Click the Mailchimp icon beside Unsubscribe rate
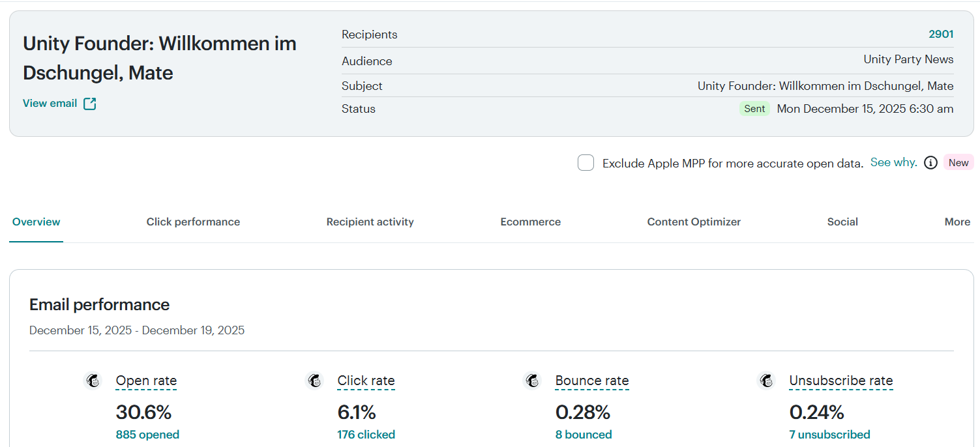This screenshot has width=980, height=447. 767,381
